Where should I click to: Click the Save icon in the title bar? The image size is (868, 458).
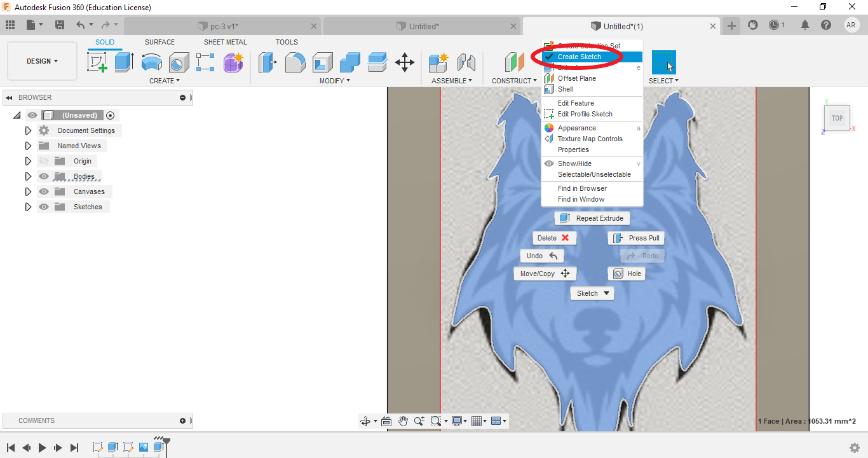[x=60, y=25]
